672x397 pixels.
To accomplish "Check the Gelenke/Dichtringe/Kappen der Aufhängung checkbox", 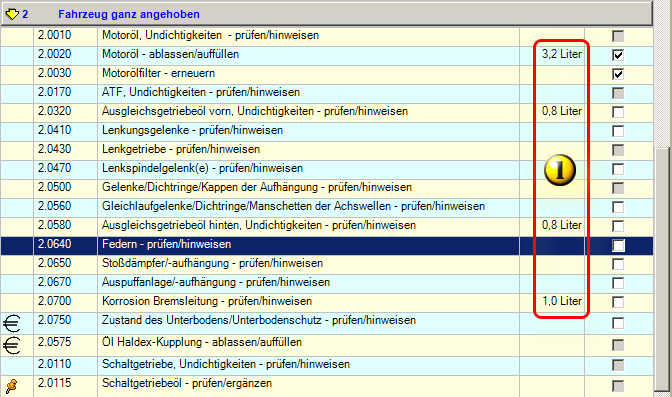I will [618, 188].
